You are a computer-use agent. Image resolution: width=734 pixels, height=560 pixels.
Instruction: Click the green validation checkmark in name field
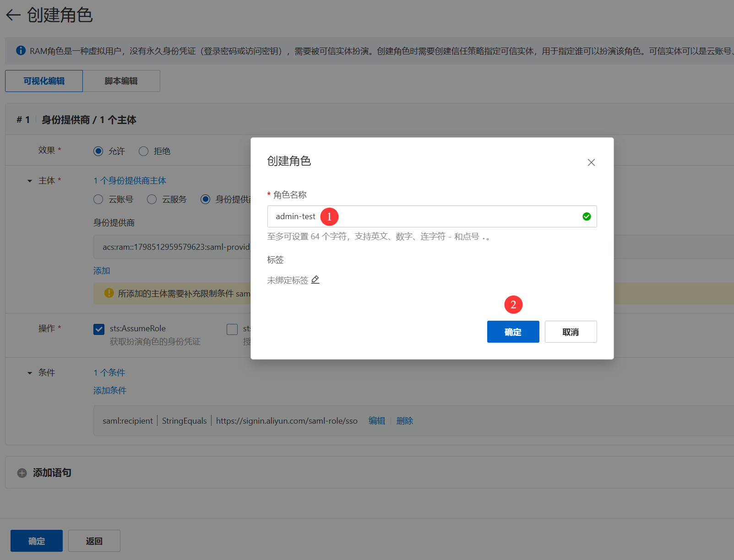(x=586, y=216)
